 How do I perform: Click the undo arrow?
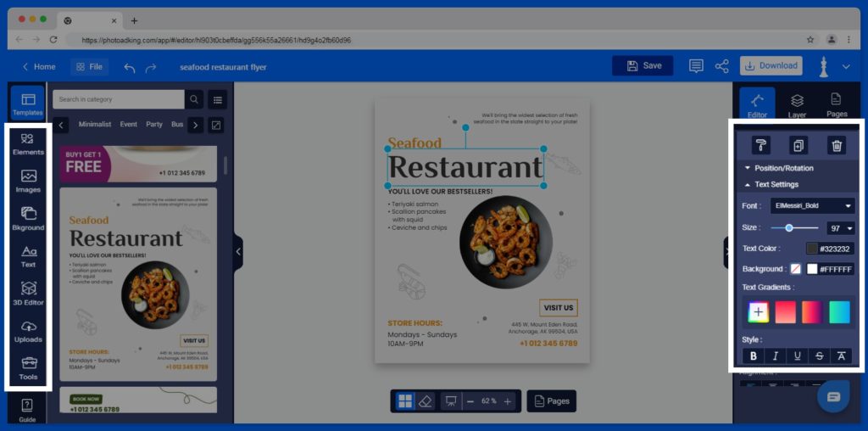point(130,67)
